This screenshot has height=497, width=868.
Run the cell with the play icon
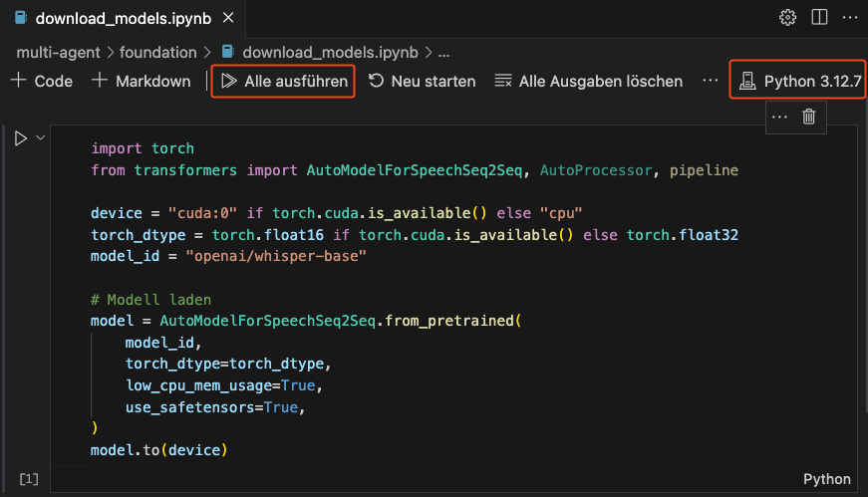pos(21,138)
